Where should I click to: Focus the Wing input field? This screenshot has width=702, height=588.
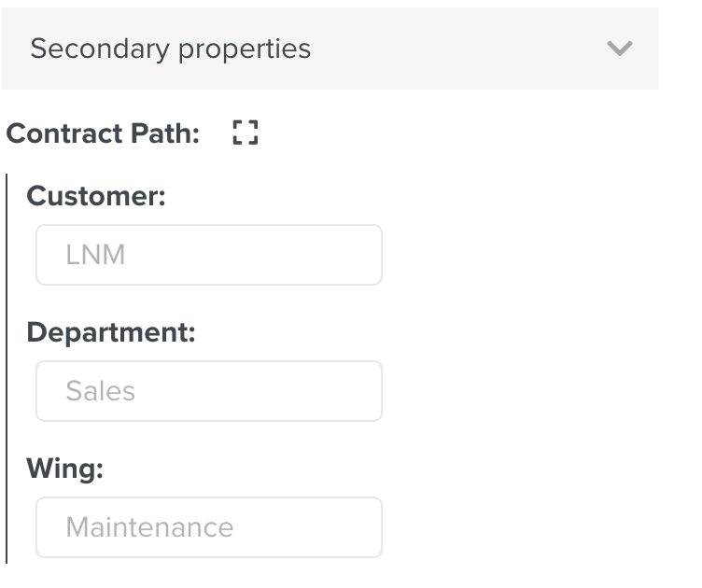click(x=209, y=527)
